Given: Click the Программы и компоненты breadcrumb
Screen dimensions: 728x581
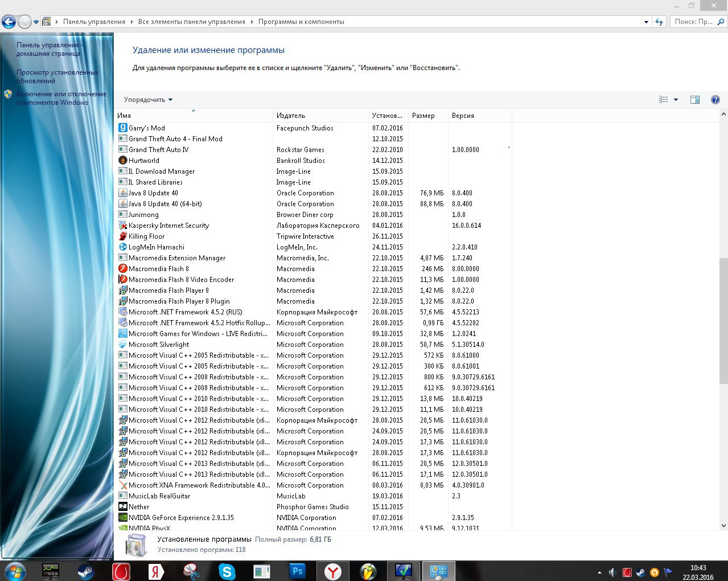Looking at the screenshot, I should (301, 22).
